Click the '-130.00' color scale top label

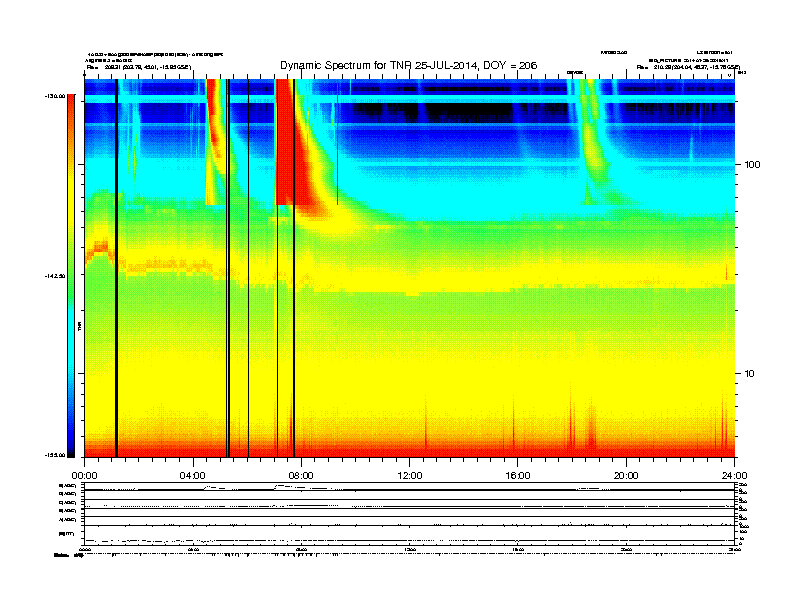[56, 96]
